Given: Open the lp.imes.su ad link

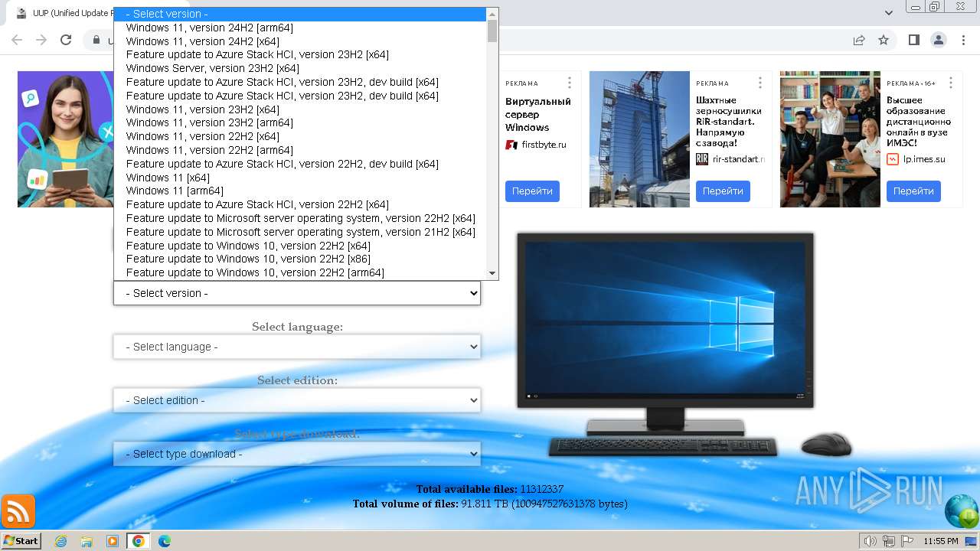Looking at the screenshot, I should coord(924,159).
